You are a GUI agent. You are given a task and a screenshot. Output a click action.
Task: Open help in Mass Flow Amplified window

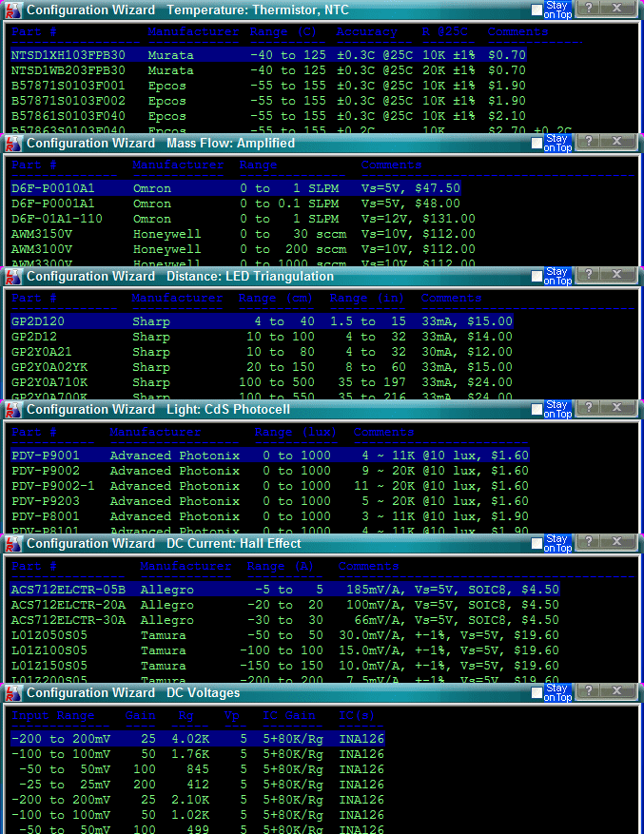pyautogui.click(x=589, y=141)
